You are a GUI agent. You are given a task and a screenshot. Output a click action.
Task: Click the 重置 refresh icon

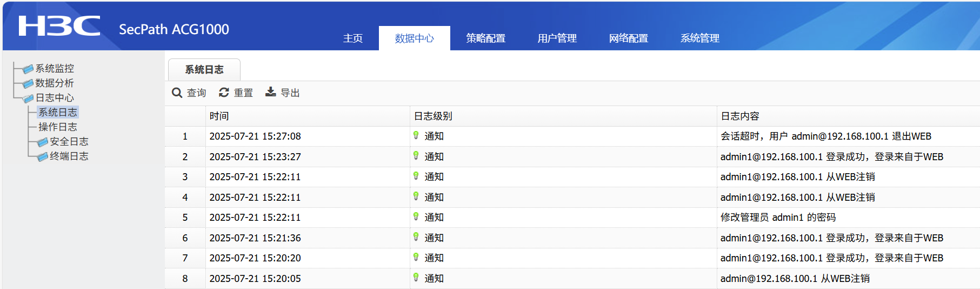coord(224,93)
